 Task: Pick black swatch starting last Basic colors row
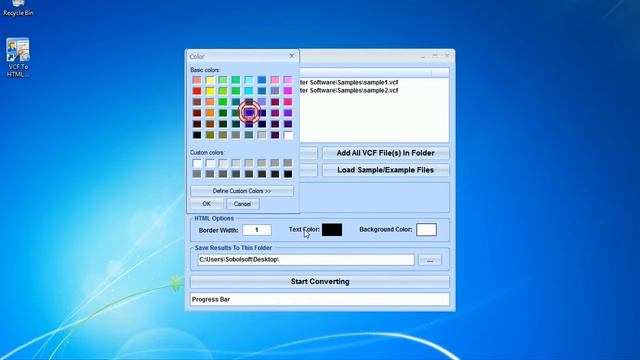(197, 135)
